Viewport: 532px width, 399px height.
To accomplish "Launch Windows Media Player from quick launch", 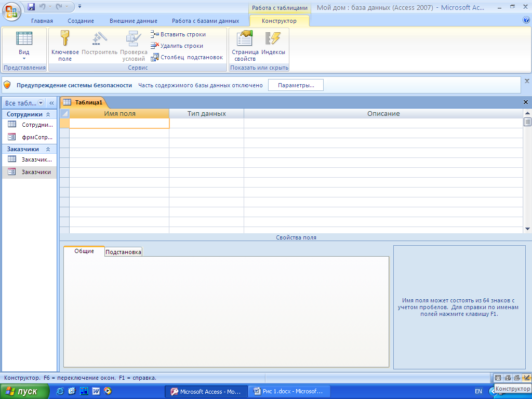I will pyautogui.click(x=108, y=391).
